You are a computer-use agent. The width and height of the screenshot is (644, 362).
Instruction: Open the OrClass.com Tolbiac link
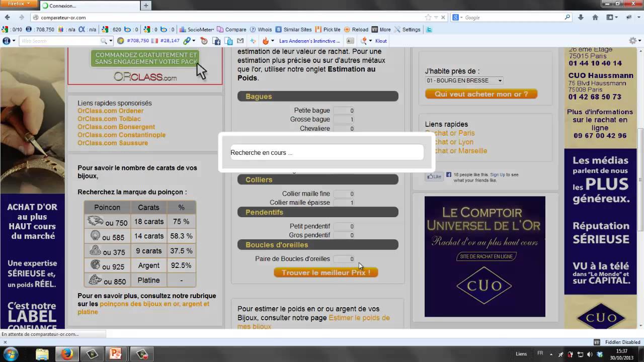click(x=109, y=119)
